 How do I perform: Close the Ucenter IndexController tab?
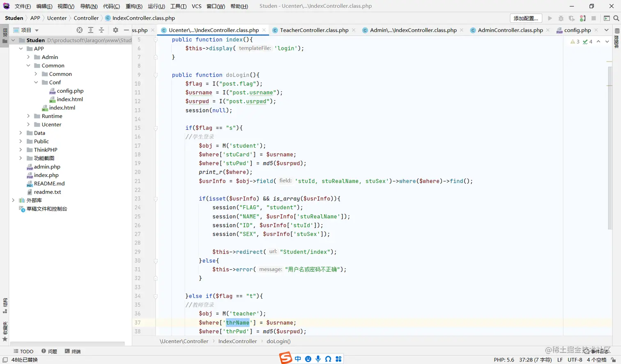pyautogui.click(x=264, y=30)
